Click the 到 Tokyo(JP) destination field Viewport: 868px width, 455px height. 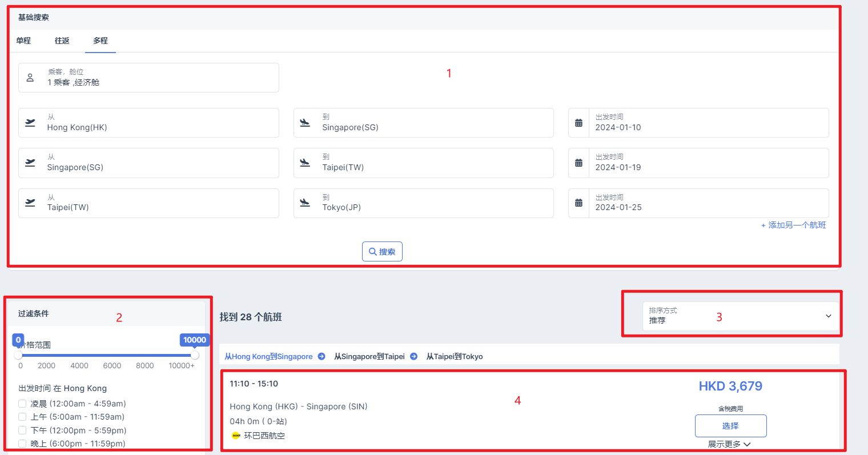pyautogui.click(x=423, y=203)
